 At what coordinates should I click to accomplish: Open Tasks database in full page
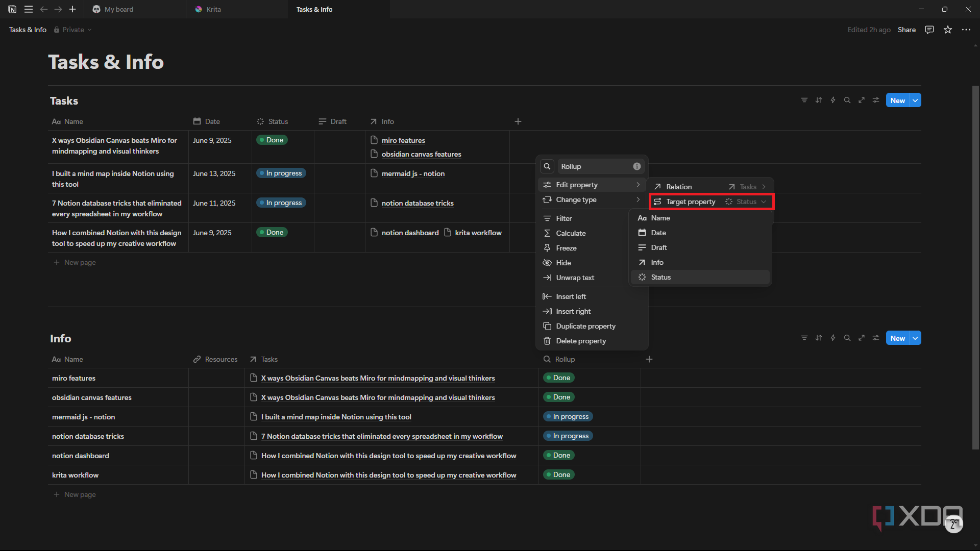coord(862,101)
